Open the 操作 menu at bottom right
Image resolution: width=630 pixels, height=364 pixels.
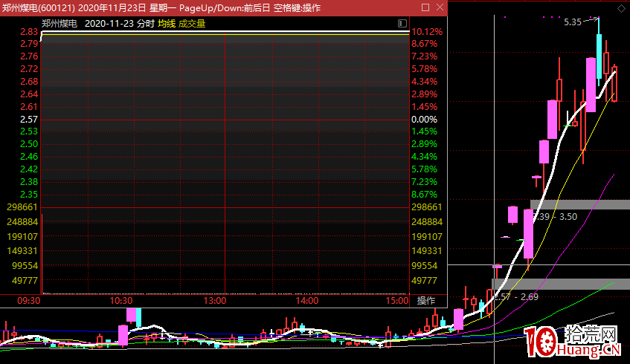(x=426, y=301)
